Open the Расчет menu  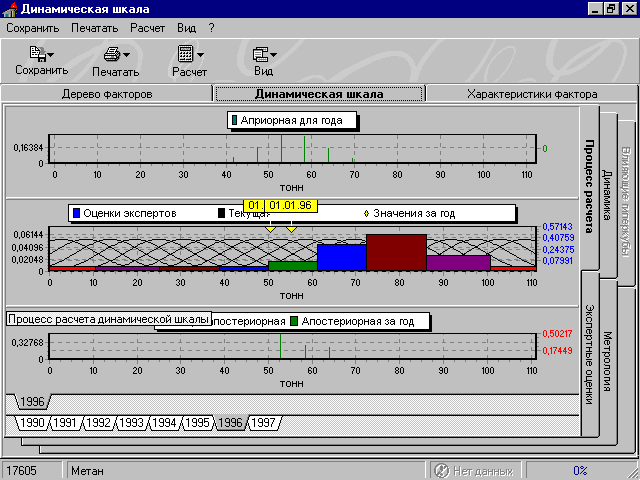[147, 28]
